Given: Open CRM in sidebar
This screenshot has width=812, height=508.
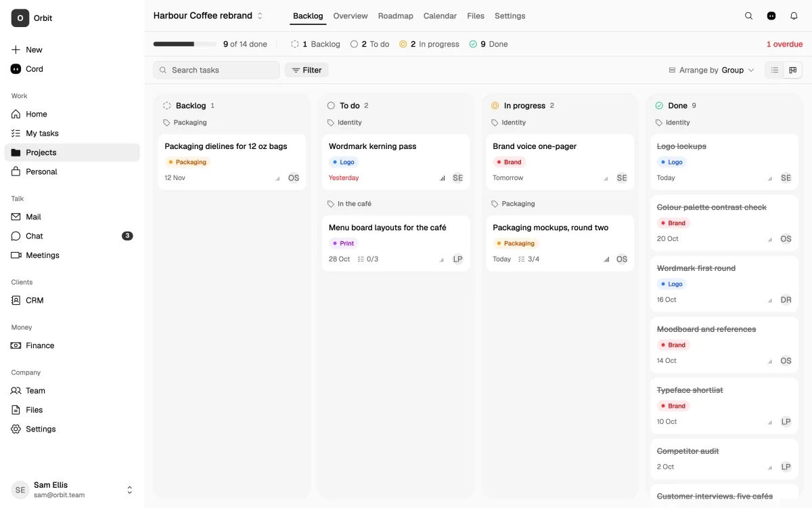Looking at the screenshot, I should pyautogui.click(x=72, y=300).
